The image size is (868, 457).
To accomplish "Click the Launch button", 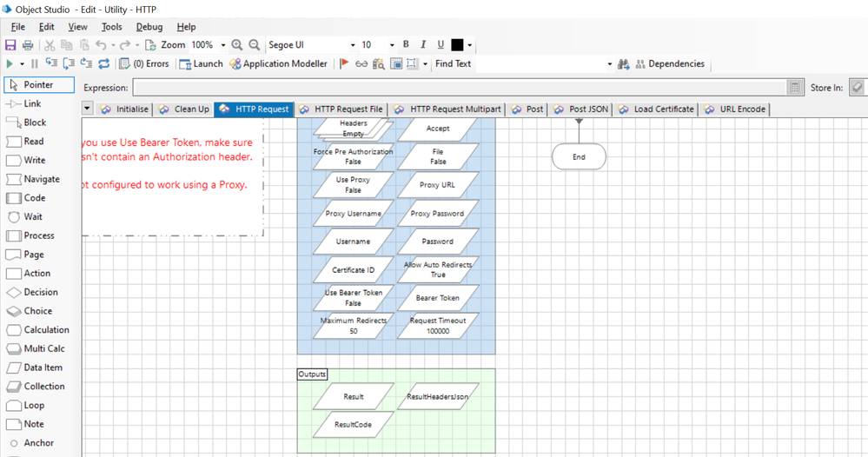I will pyautogui.click(x=201, y=63).
